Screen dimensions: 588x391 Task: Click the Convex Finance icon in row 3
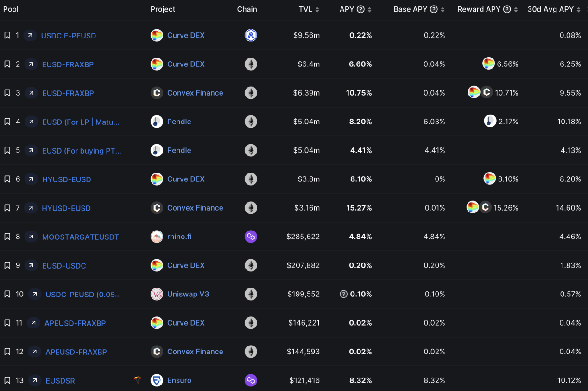pyautogui.click(x=157, y=93)
